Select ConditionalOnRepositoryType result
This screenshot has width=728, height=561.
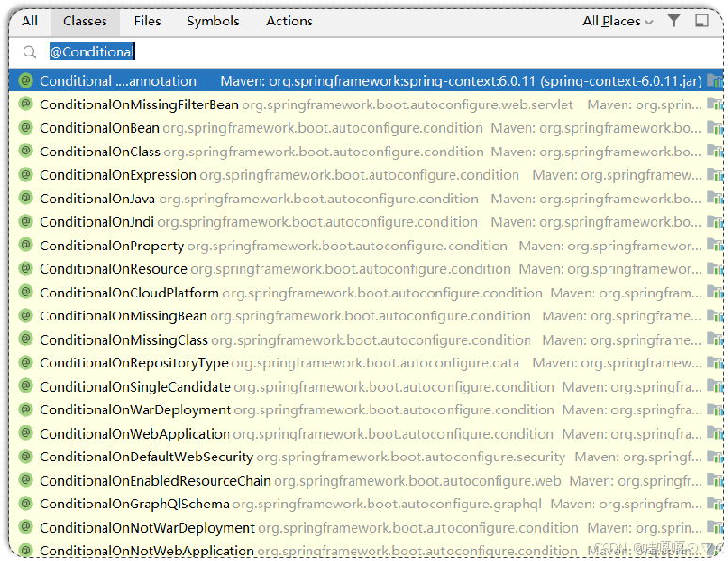[366, 363]
